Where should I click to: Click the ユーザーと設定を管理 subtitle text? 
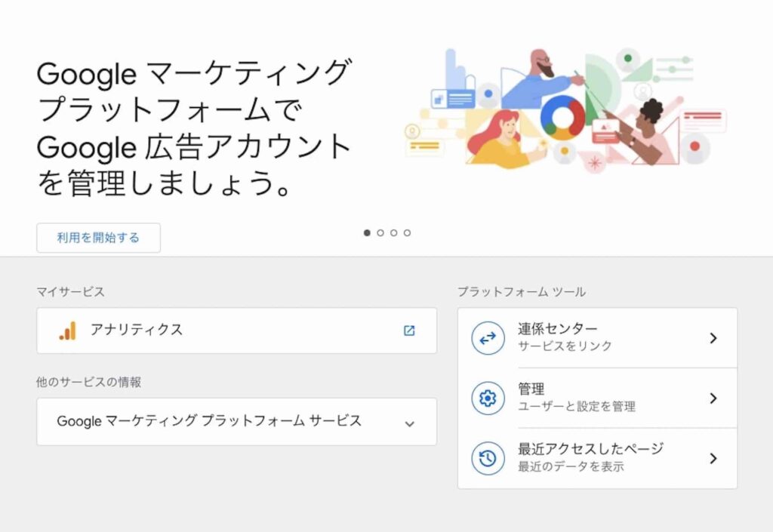(577, 407)
